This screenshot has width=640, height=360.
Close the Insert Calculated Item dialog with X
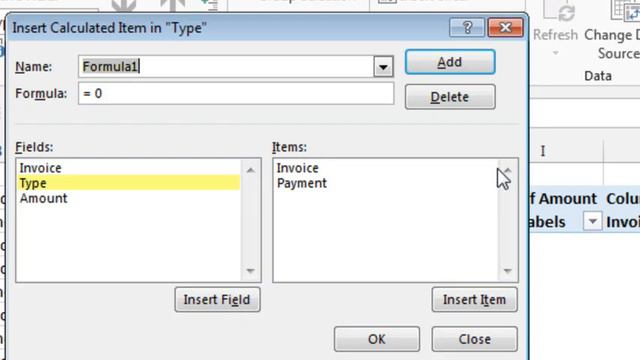click(505, 27)
